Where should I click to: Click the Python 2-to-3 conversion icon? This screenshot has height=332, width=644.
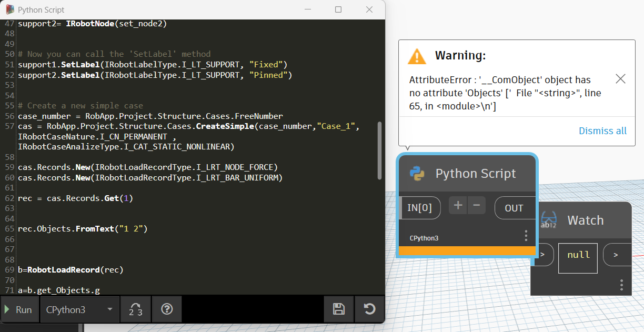[x=135, y=309]
